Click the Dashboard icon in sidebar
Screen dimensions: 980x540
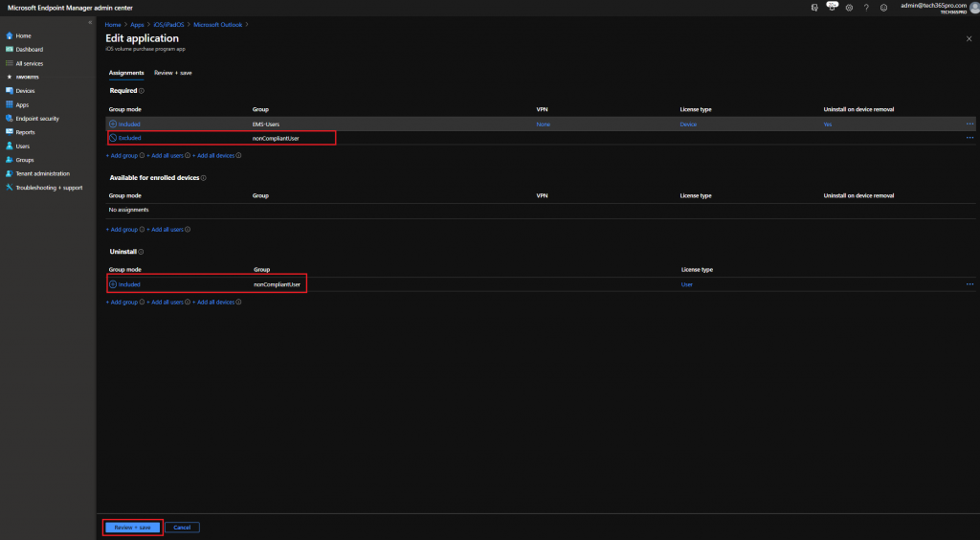point(10,50)
